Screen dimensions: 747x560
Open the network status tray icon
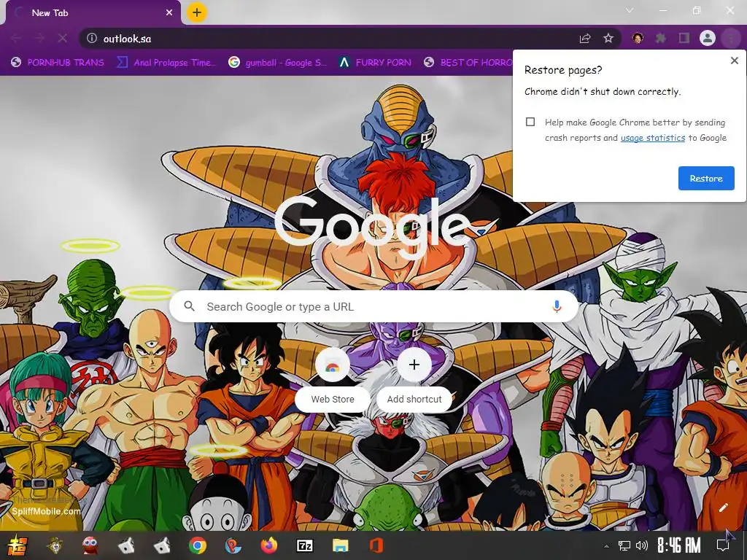click(x=624, y=545)
